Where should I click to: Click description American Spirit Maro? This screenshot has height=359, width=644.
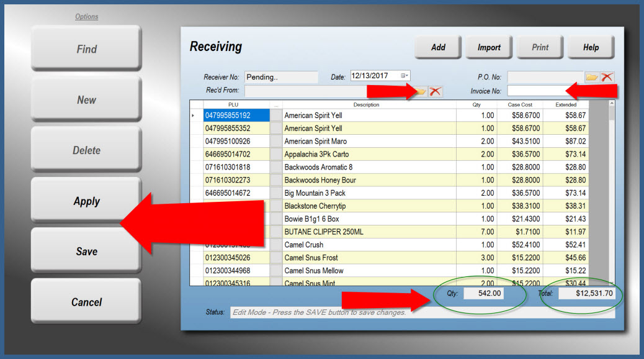[315, 141]
